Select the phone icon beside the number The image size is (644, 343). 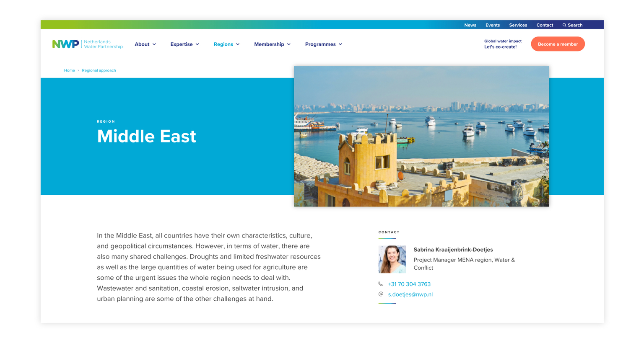[x=380, y=284]
